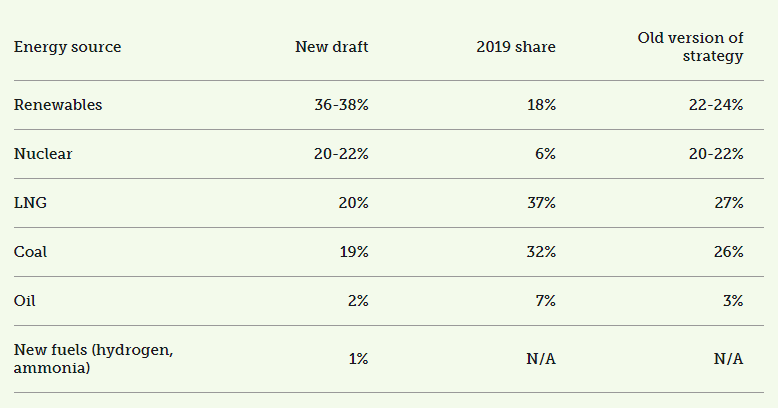Select the Renewables 22-24% old strategy value
The image size is (778, 408).
[715, 105]
